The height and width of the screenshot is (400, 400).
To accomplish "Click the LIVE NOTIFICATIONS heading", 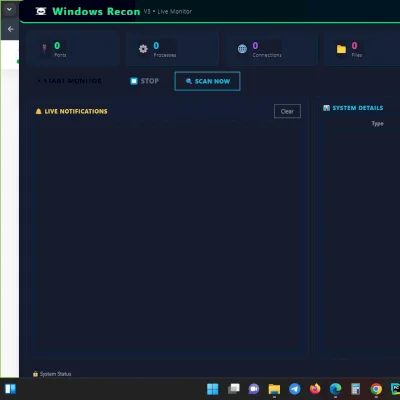I will 76,111.
